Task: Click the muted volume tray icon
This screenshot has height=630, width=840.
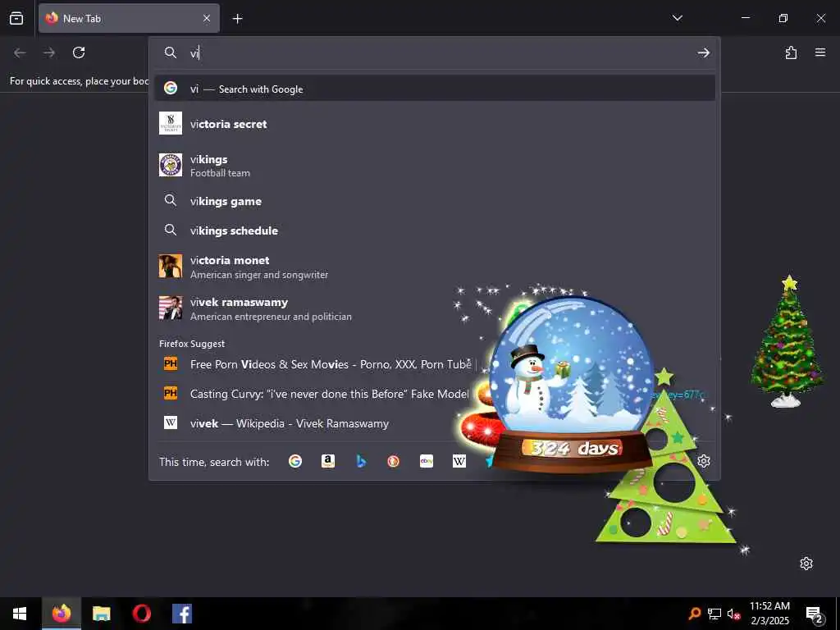Action: pos(733,614)
